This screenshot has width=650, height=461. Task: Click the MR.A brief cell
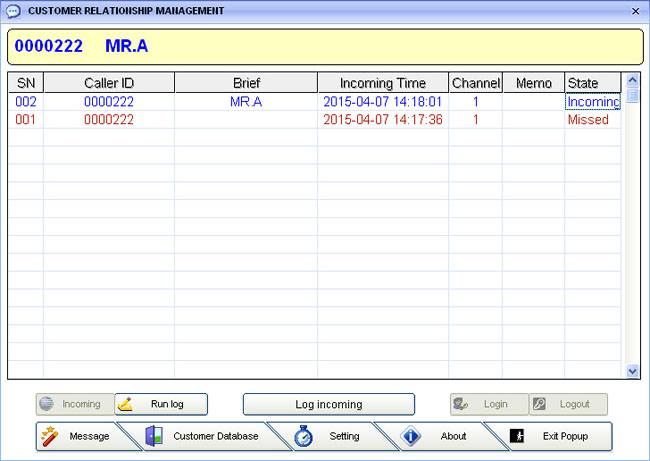tap(246, 102)
